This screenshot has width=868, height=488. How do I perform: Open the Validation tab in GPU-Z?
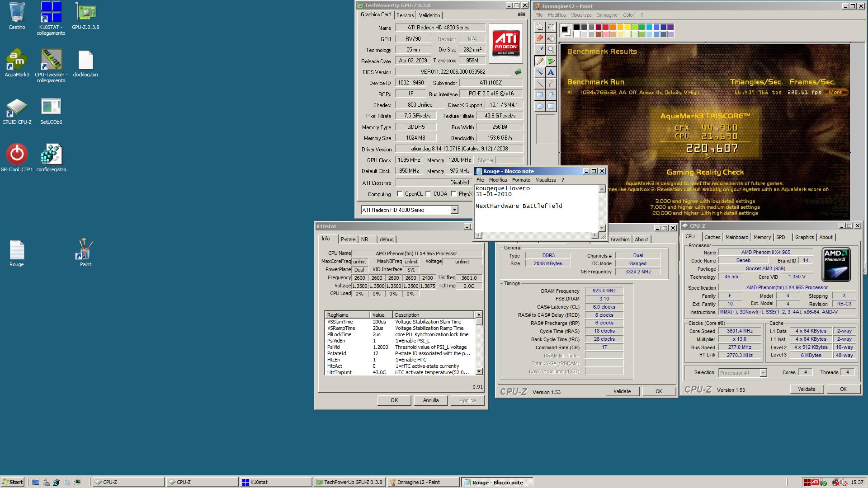429,15
